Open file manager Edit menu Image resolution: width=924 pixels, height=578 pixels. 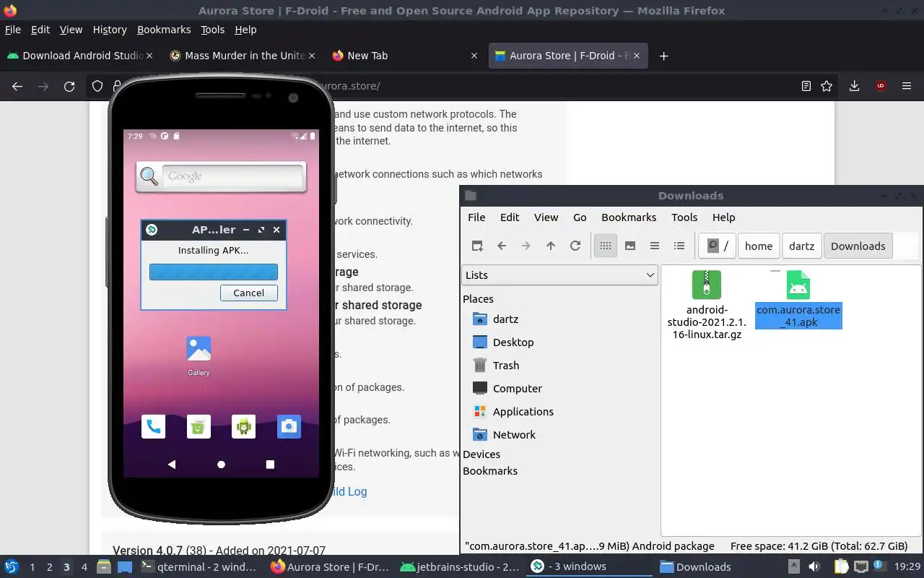point(510,217)
